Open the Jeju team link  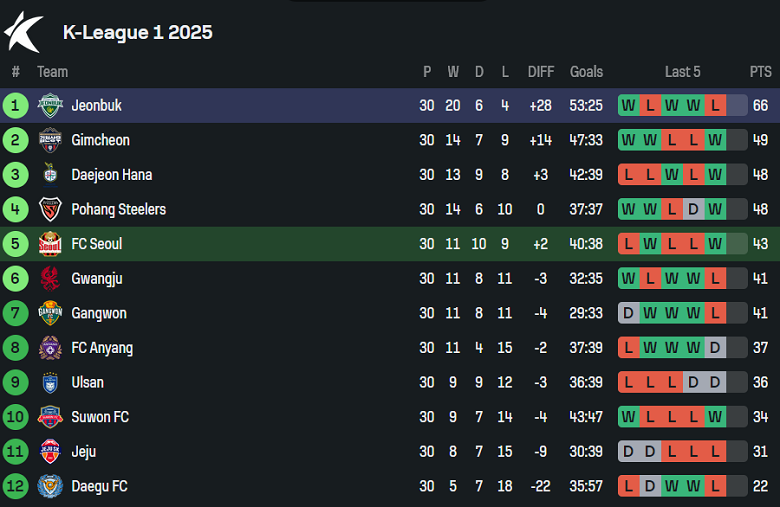pos(84,452)
